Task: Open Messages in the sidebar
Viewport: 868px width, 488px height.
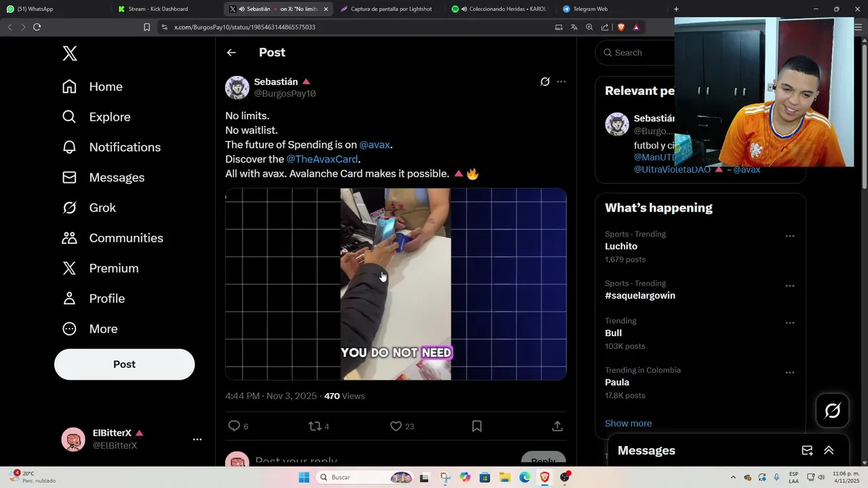Action: click(x=103, y=178)
